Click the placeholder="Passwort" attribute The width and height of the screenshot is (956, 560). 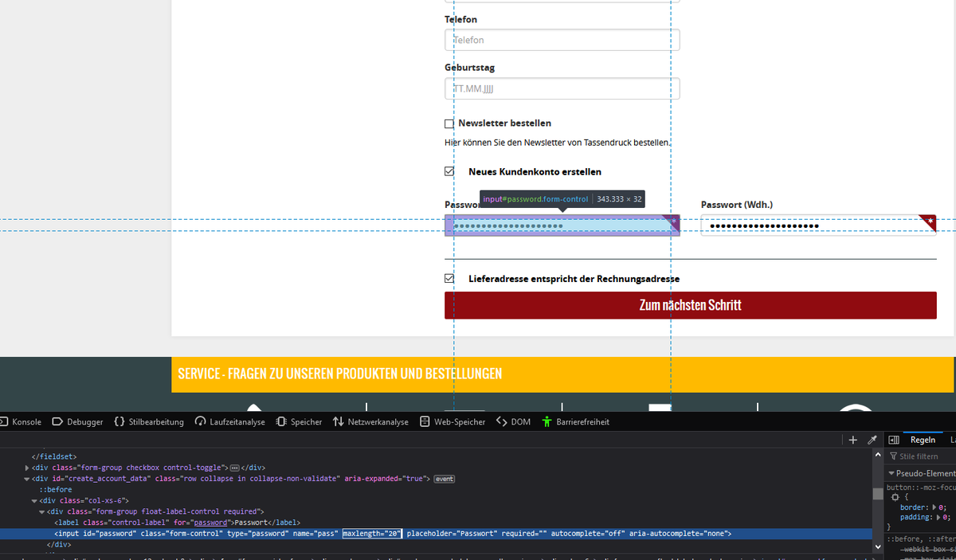click(453, 534)
